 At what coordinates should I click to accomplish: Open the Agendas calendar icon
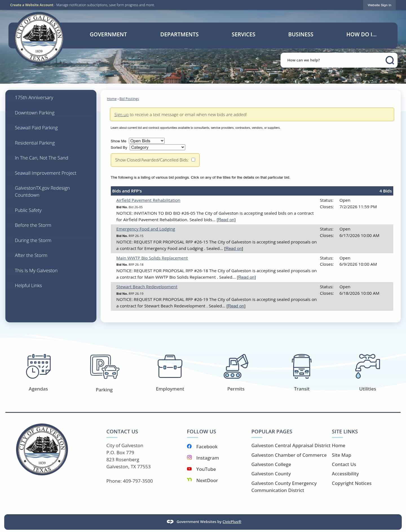point(38,366)
